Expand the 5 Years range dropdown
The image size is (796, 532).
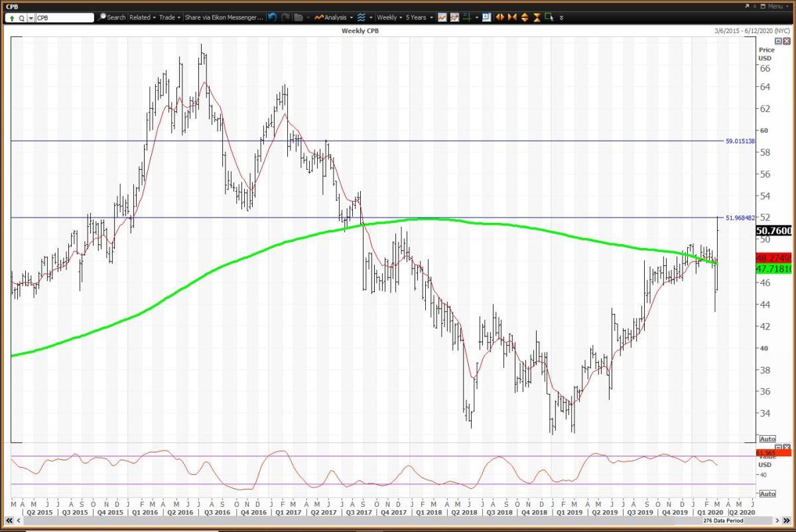point(419,17)
